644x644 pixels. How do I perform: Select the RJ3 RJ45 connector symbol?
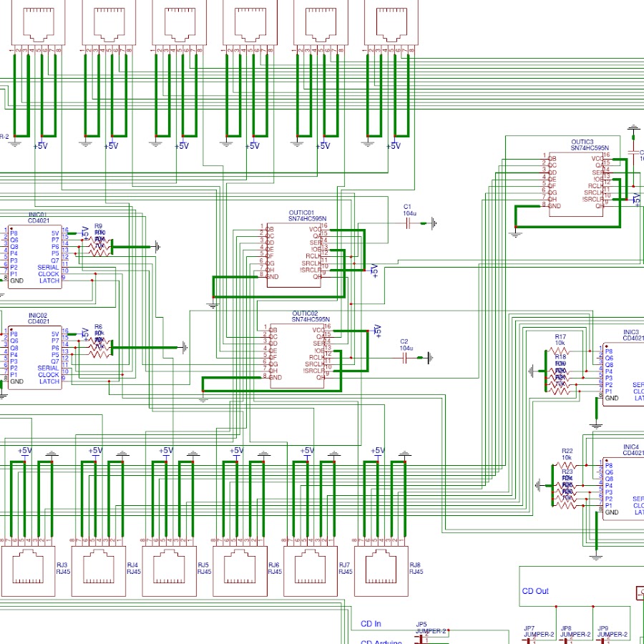tap(29, 571)
